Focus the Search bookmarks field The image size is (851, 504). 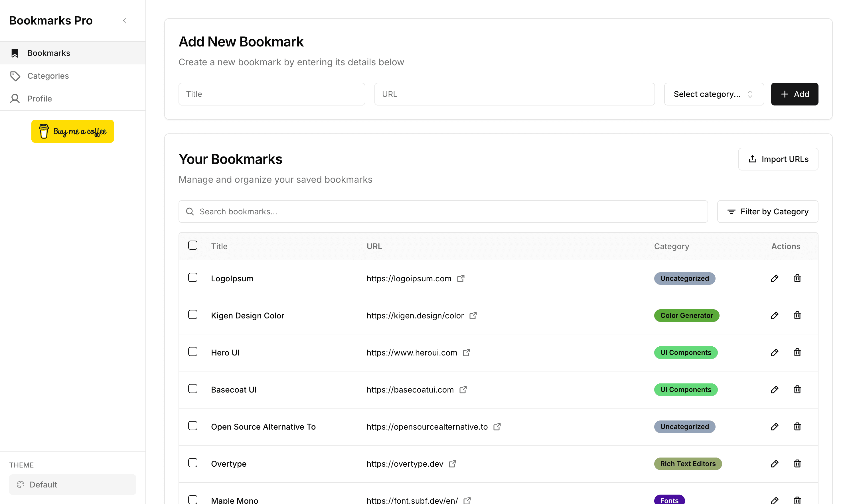point(443,212)
